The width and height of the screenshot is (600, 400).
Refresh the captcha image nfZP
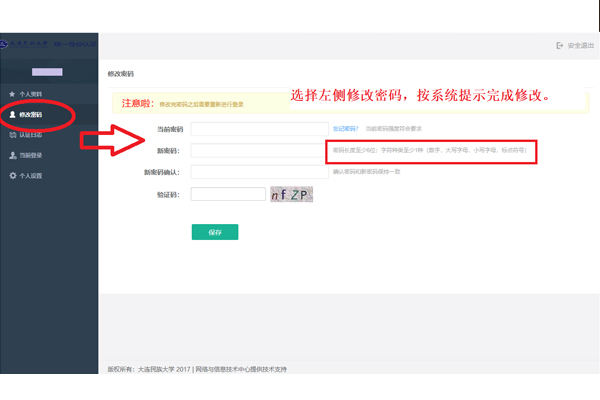tap(294, 195)
